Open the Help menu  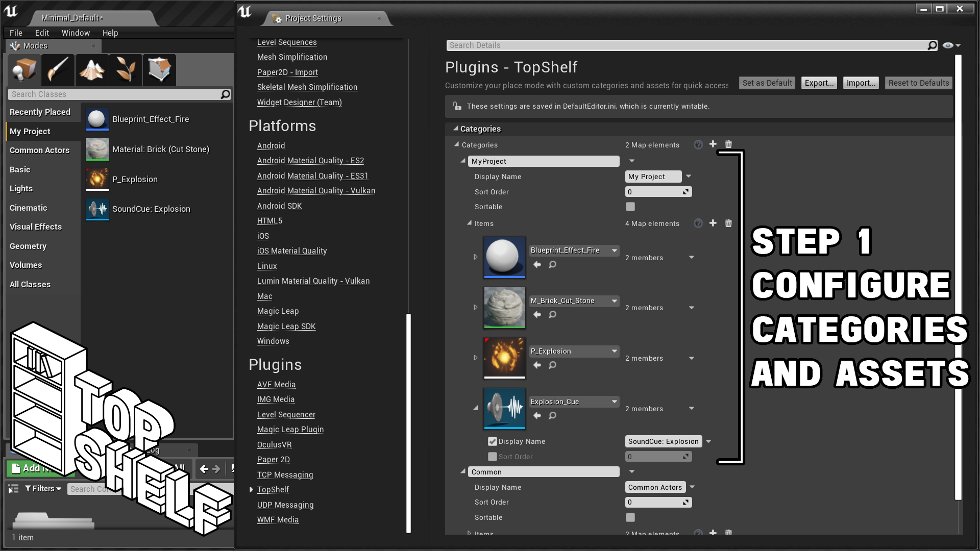point(110,33)
